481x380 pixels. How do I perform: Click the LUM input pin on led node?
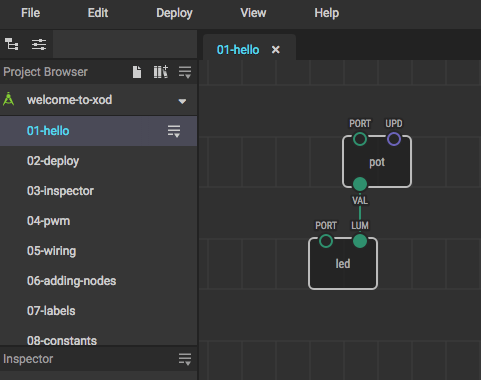360,241
